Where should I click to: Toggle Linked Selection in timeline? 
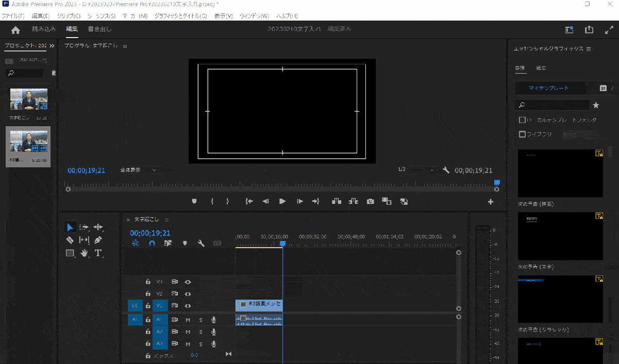point(168,243)
